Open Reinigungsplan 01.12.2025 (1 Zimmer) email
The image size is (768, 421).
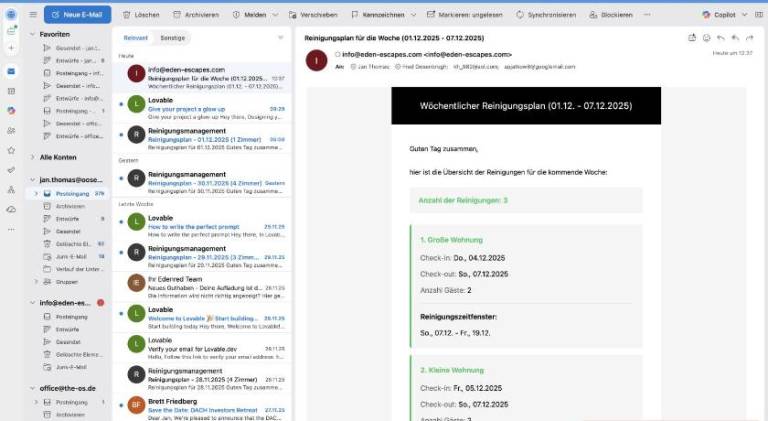click(x=202, y=139)
